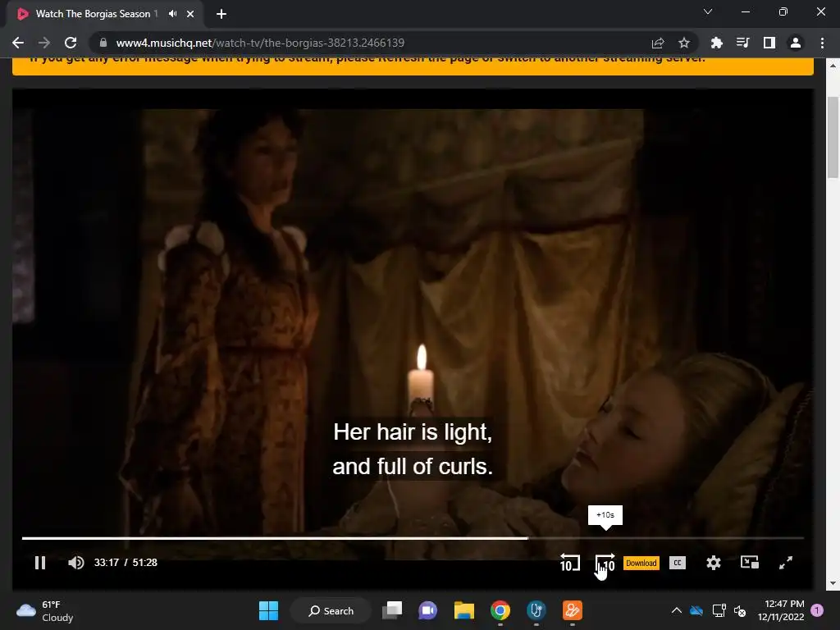Open Chrome three-dot menu

coord(822,43)
